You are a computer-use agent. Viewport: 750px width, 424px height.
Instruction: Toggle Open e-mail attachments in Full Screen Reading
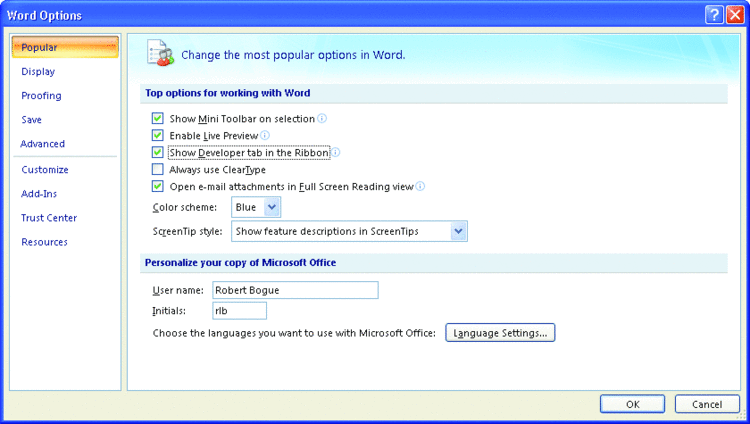157,186
